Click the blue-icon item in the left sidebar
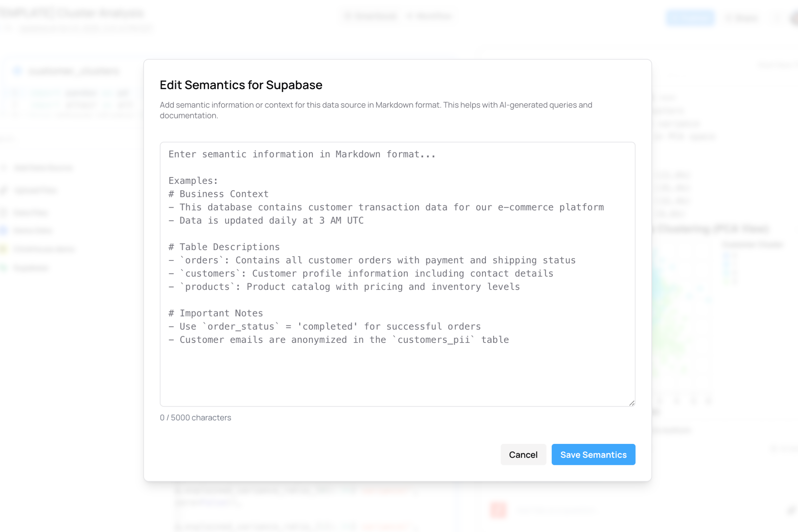 33,231
